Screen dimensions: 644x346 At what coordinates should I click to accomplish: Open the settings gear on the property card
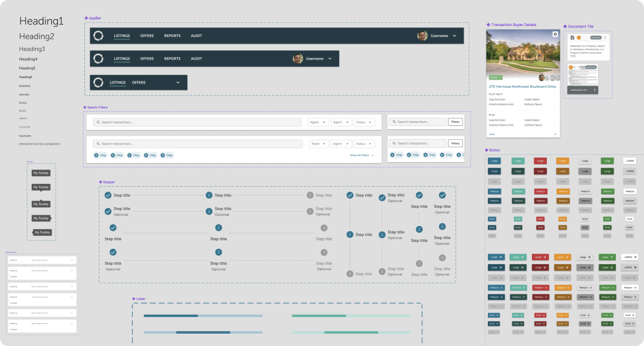[555, 33]
